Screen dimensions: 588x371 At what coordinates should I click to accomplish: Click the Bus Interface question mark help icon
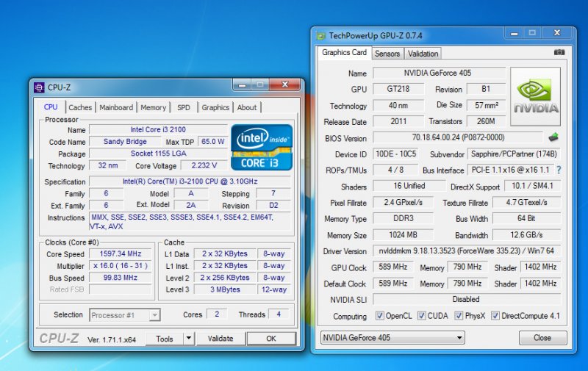[x=559, y=170]
